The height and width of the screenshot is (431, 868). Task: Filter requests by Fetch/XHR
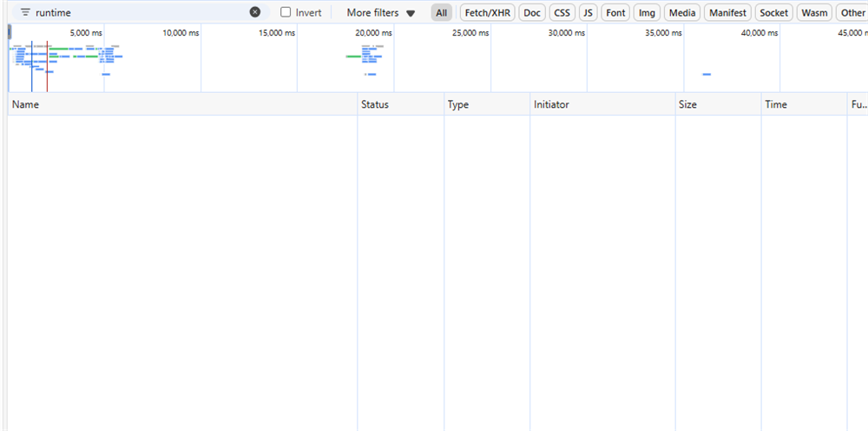(x=487, y=13)
